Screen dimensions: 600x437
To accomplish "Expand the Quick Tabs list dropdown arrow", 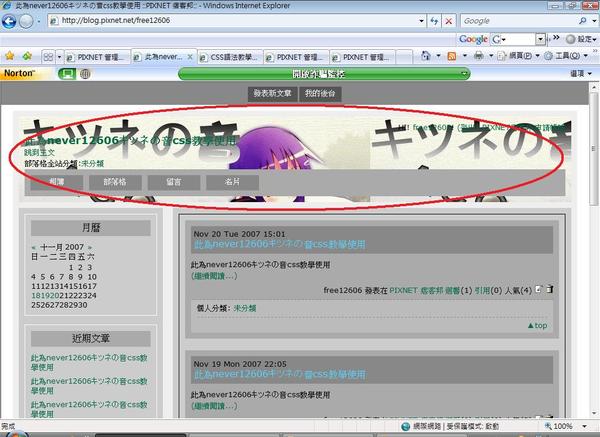I will click(59, 57).
